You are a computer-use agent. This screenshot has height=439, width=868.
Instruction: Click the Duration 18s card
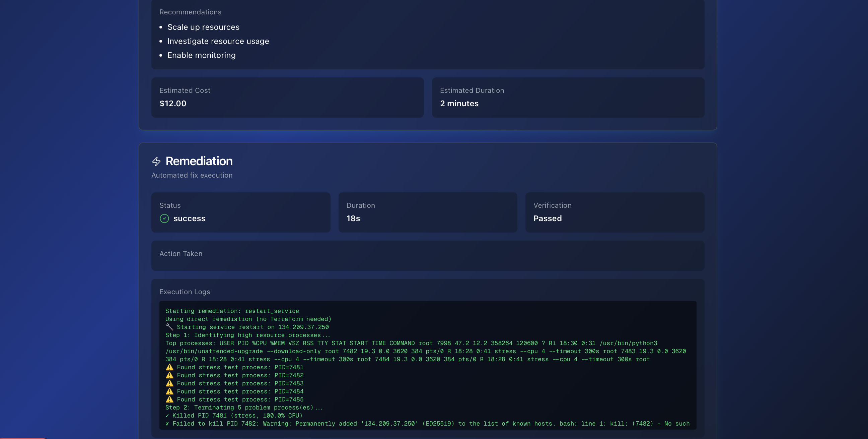pos(427,212)
